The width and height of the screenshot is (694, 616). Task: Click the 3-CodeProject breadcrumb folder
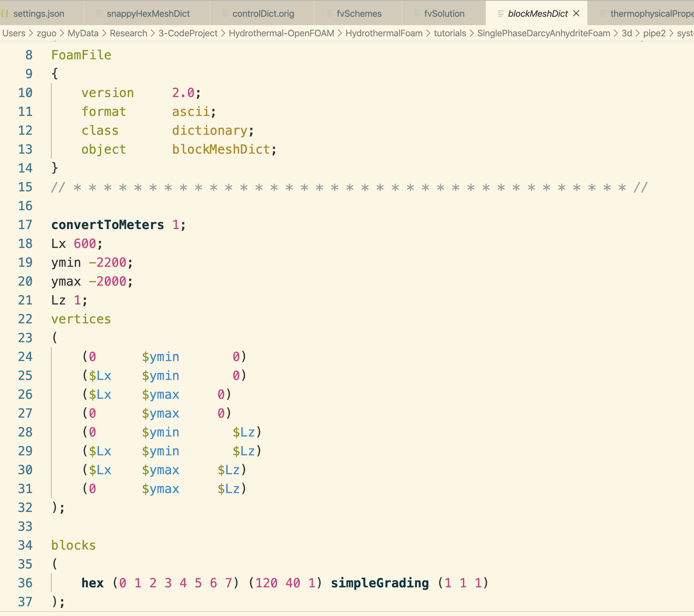[x=188, y=33]
